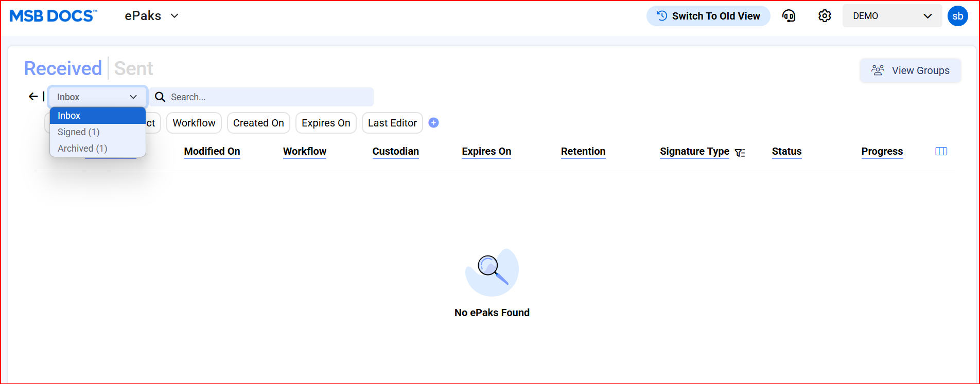Click Switch To Old View button

click(708, 16)
